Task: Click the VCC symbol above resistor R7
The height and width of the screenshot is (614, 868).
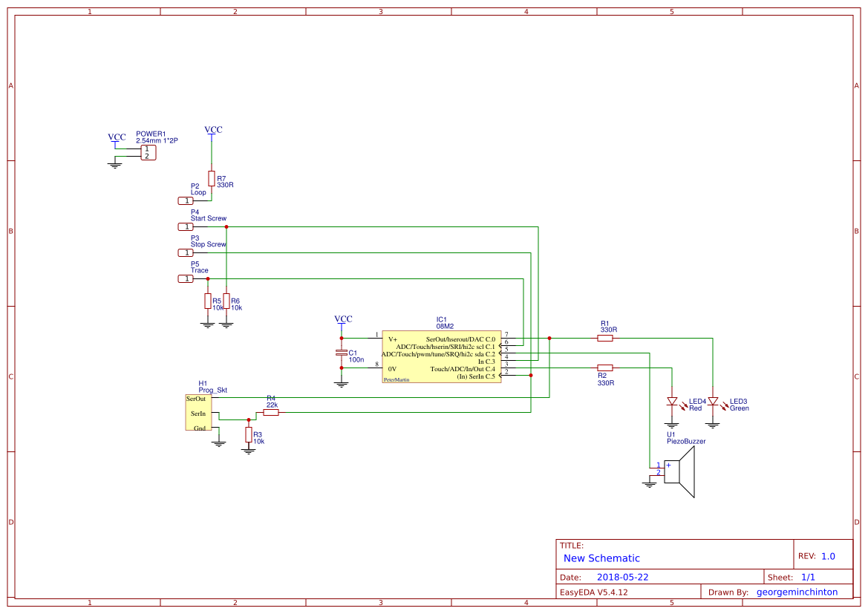Action: coord(213,132)
